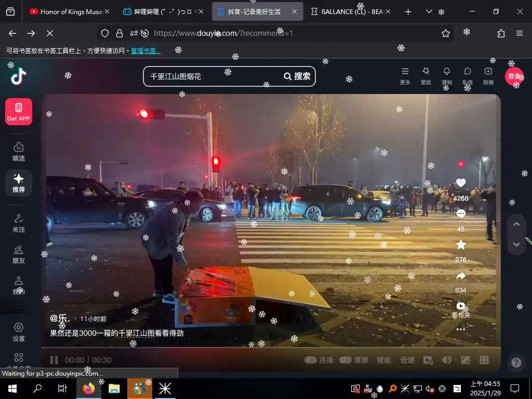
Task: Click the 投稿 upload icon
Action: pos(488,76)
